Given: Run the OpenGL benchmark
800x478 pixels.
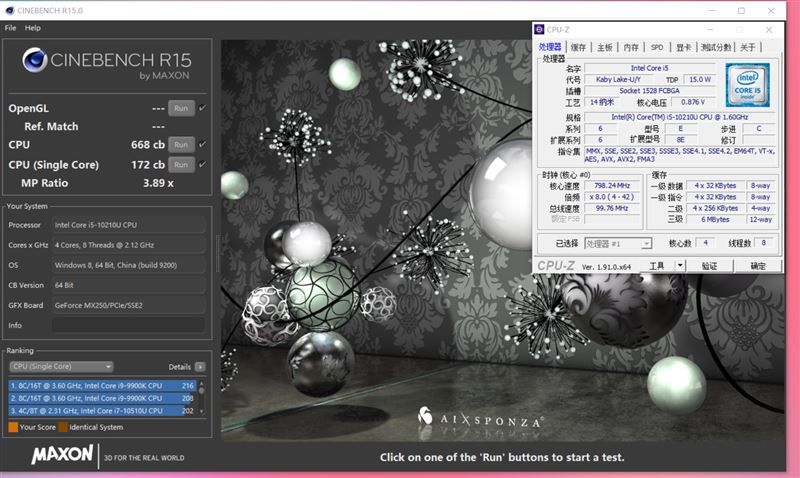Looking at the screenshot, I should 181,108.
